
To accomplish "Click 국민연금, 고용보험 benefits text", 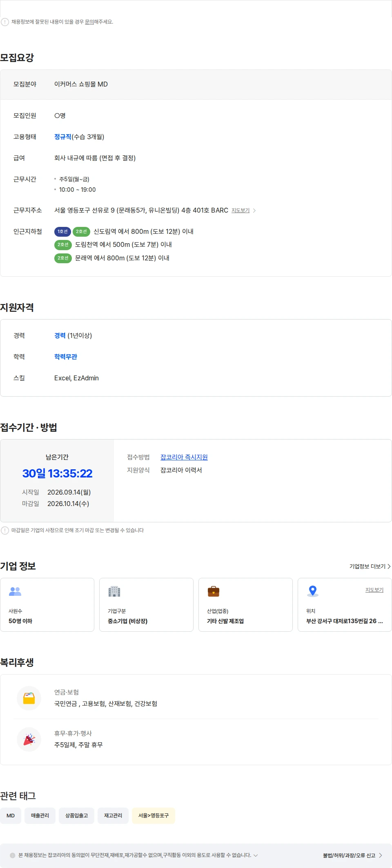I will tap(106, 704).
